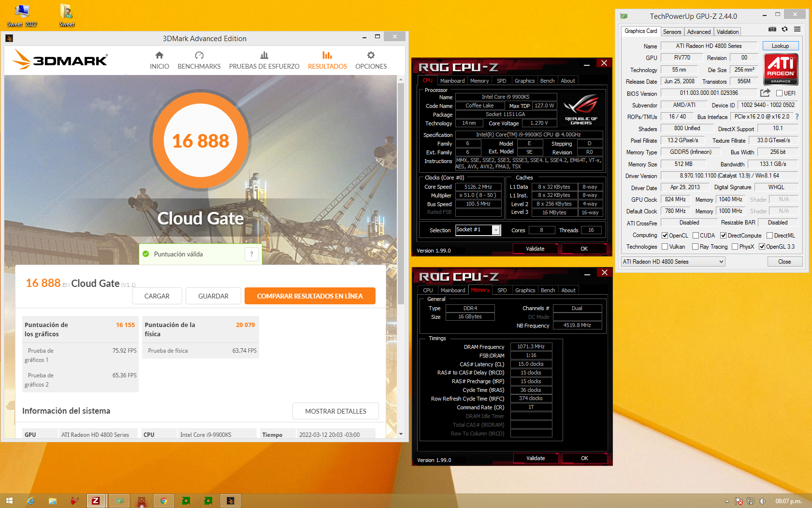The image size is (812, 508).
Task: Click COMPARAR RESULTADOS EN LÍNEA button
Action: [310, 296]
